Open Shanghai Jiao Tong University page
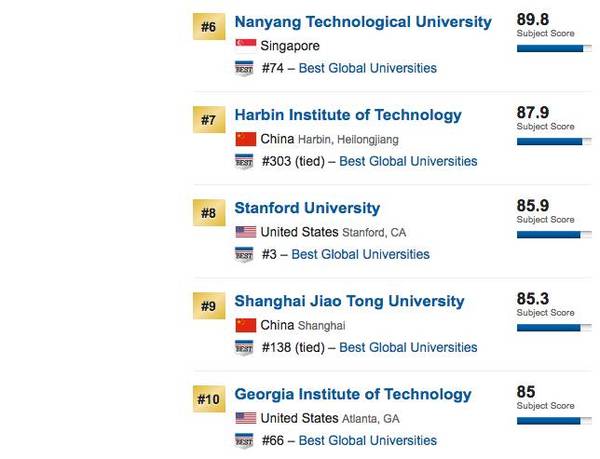This screenshot has width=600, height=459. tap(349, 301)
